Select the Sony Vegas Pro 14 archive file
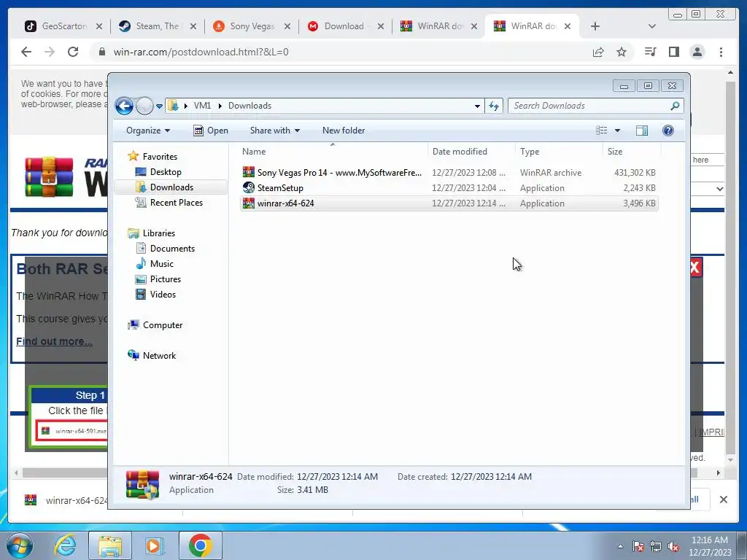 click(449, 172)
